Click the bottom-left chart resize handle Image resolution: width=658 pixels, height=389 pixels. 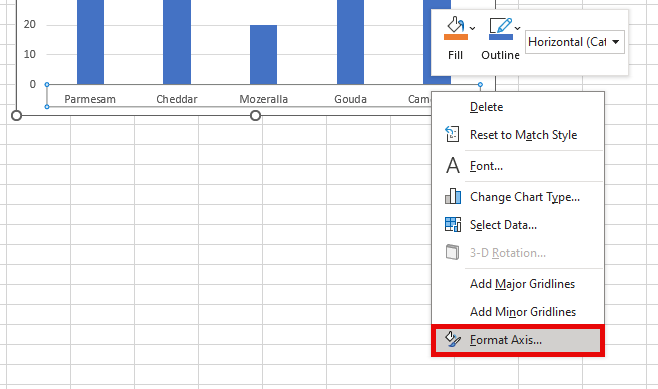[16, 115]
